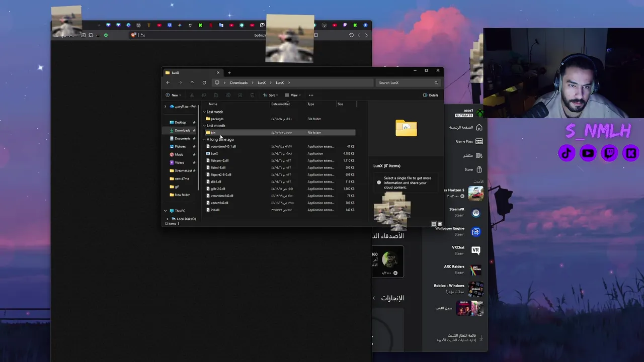Click the paste icon in Explorer toolbar
Screen dimensions: 644x362
(216, 95)
